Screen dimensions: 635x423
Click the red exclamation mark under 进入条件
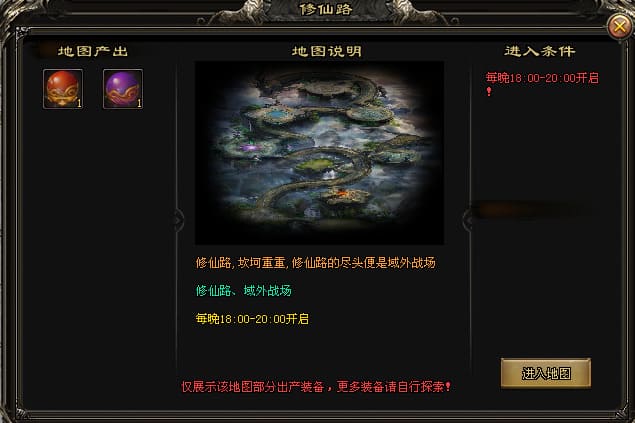click(489, 92)
